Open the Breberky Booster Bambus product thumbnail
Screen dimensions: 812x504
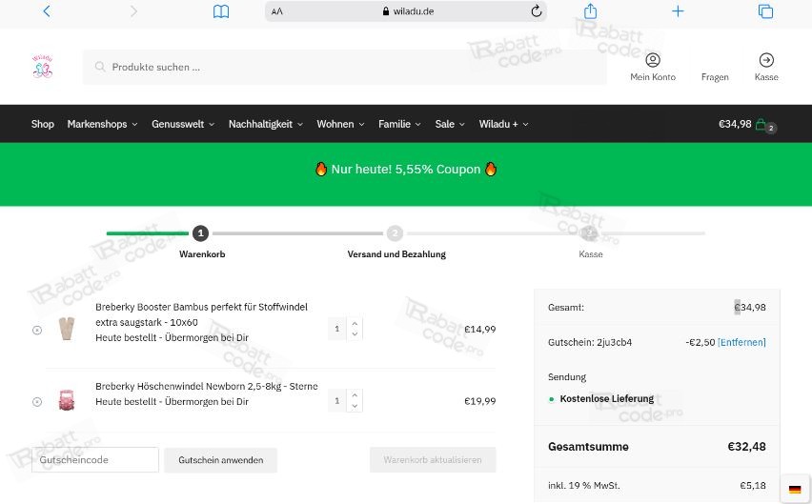67,329
